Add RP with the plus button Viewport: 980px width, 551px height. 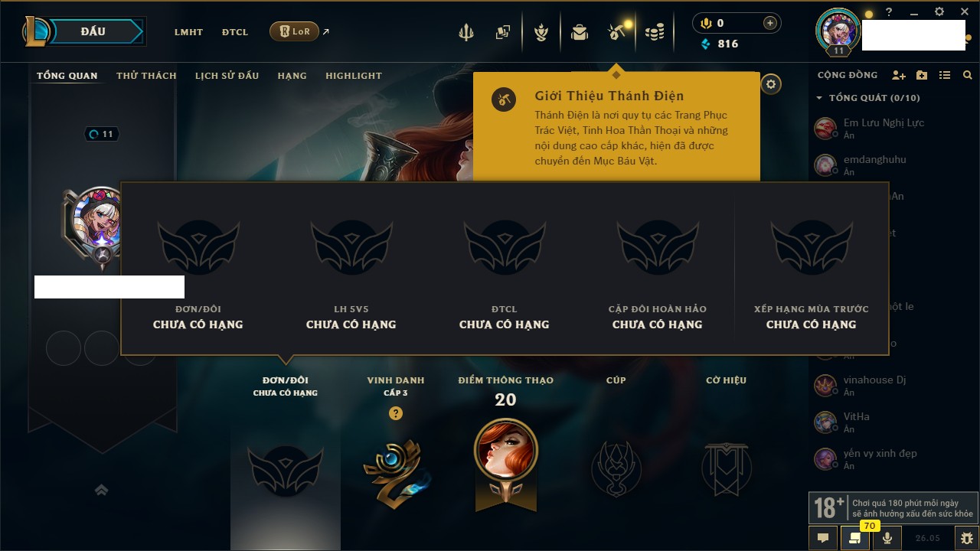coord(770,24)
